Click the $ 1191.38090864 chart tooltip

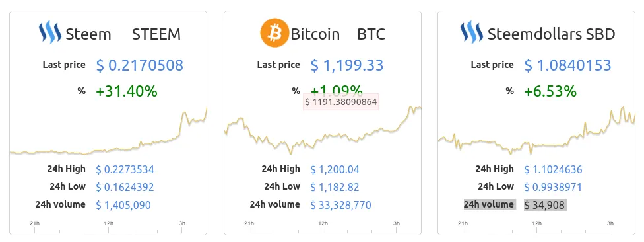(x=341, y=102)
